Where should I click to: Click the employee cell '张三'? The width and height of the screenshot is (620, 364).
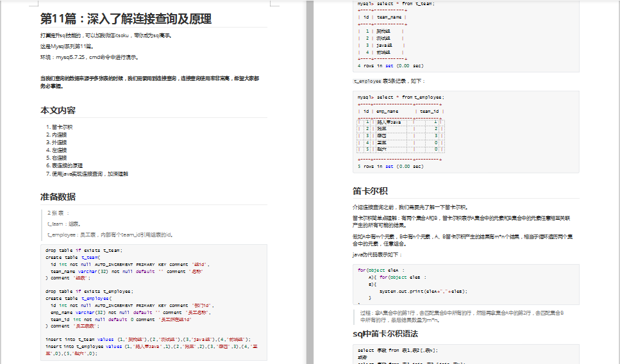[x=381, y=129]
